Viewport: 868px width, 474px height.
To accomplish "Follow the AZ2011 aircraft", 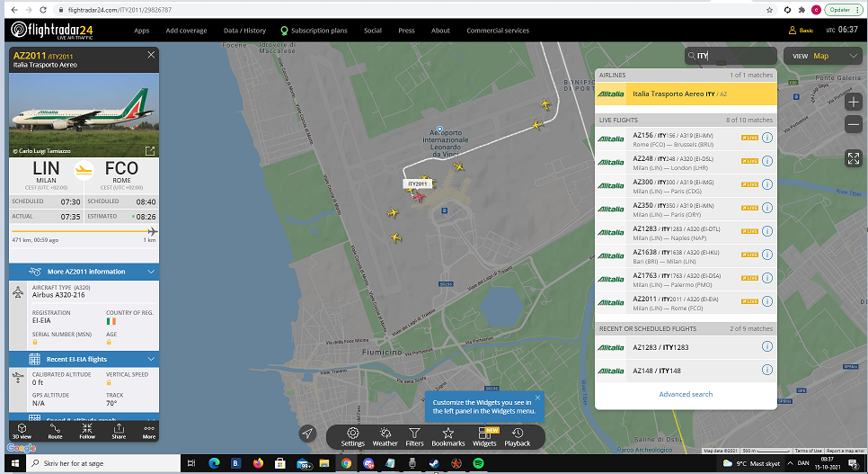I will [x=87, y=432].
